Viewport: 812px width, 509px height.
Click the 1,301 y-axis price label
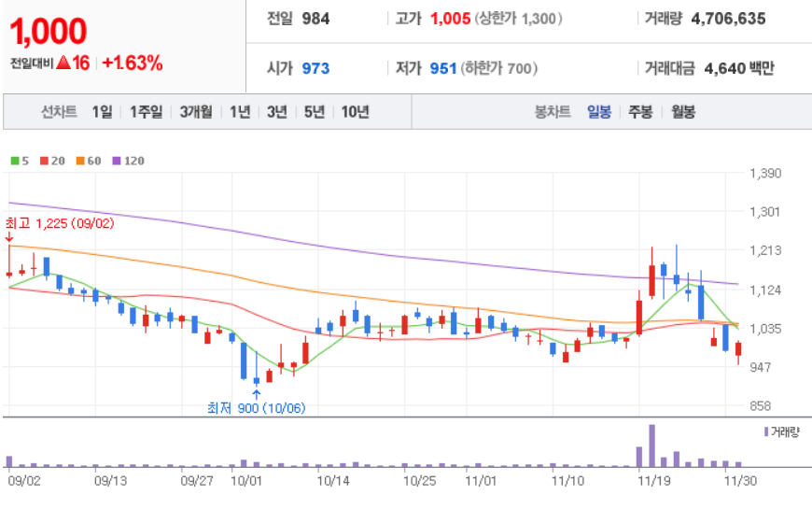765,211
